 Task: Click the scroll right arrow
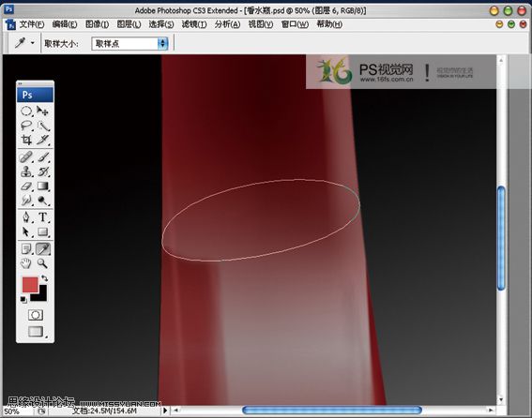tap(491, 411)
